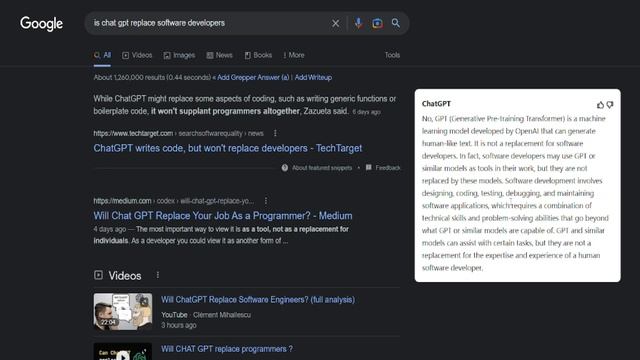
Task: Click YouTube Clément Mihailescu source text
Action: [x=206, y=315]
